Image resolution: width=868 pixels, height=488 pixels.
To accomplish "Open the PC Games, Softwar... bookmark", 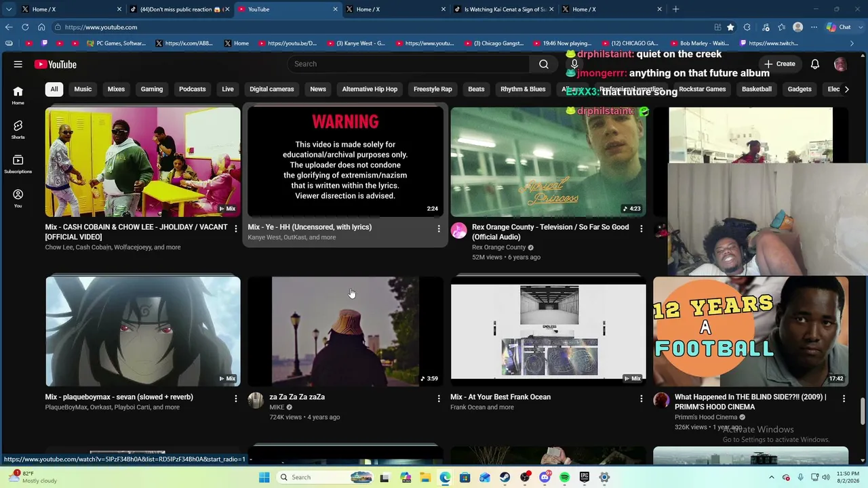I will click(x=117, y=43).
